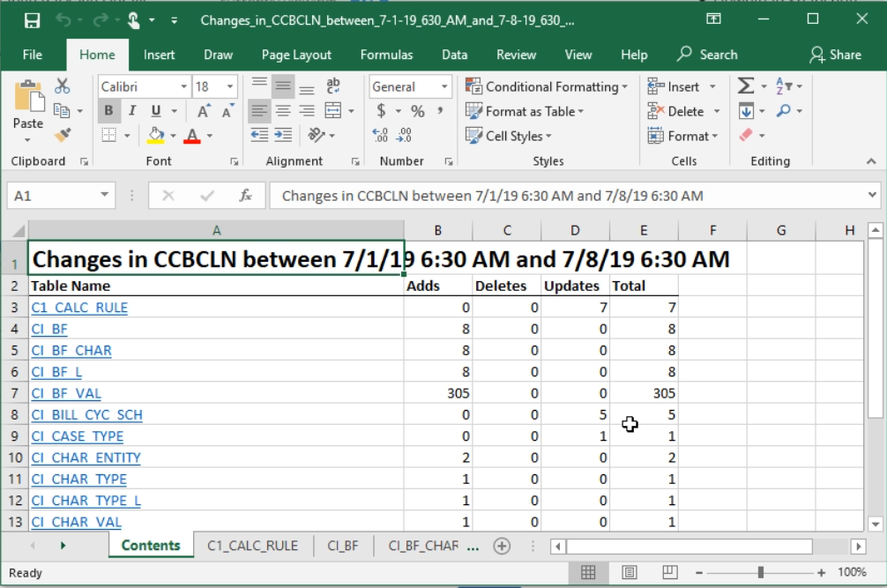This screenshot has height=588, width=887.
Task: Click the Cut scissors icon
Action: point(63,86)
